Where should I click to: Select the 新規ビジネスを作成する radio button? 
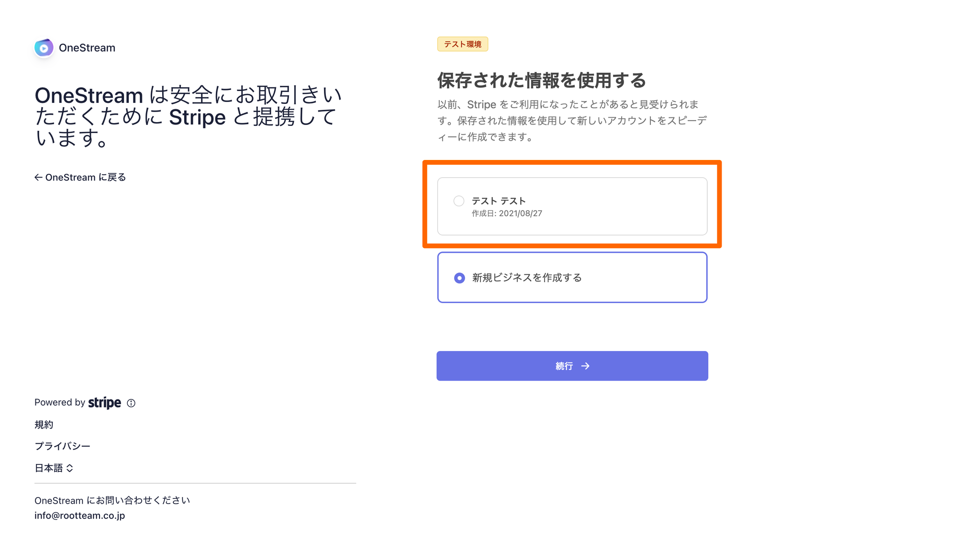click(459, 278)
